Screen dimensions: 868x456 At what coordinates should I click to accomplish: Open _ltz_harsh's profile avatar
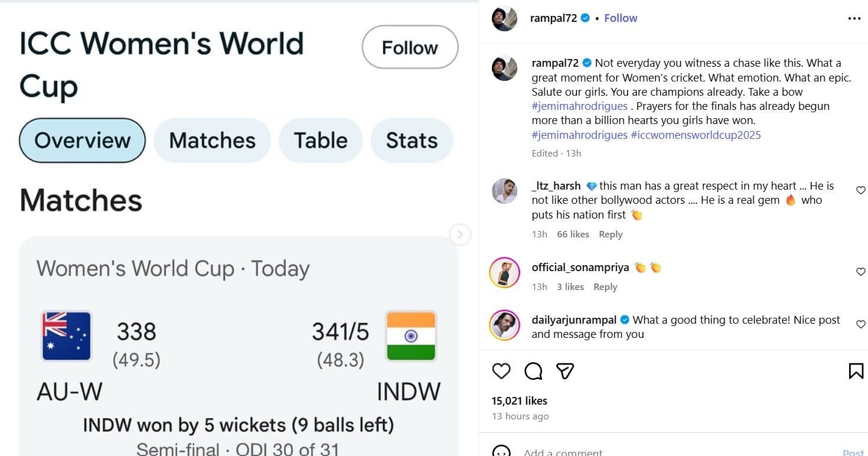(505, 191)
